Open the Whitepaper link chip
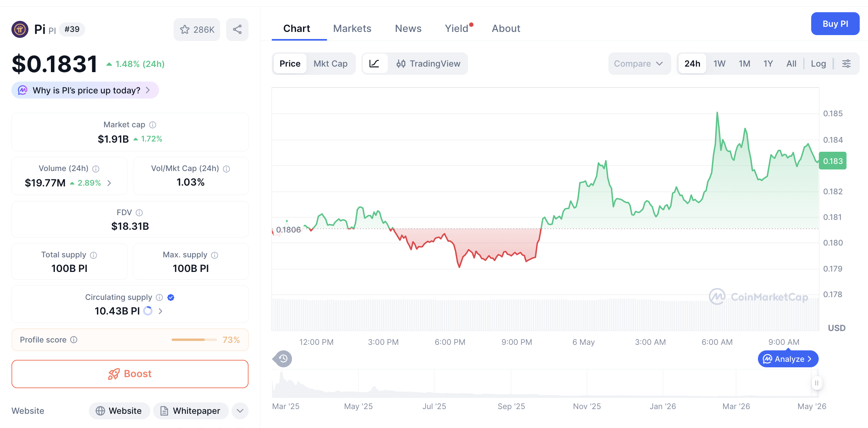Screen dimensions: 868x428 [191, 411]
